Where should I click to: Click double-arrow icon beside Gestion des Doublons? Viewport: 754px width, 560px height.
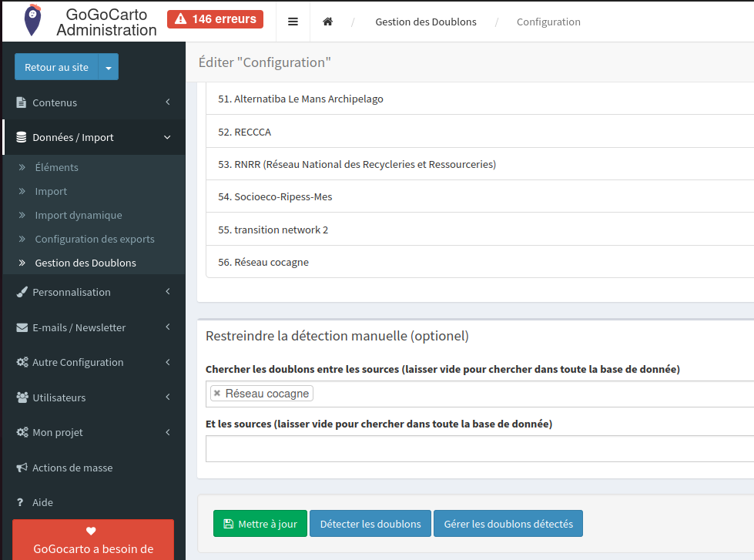(22, 263)
